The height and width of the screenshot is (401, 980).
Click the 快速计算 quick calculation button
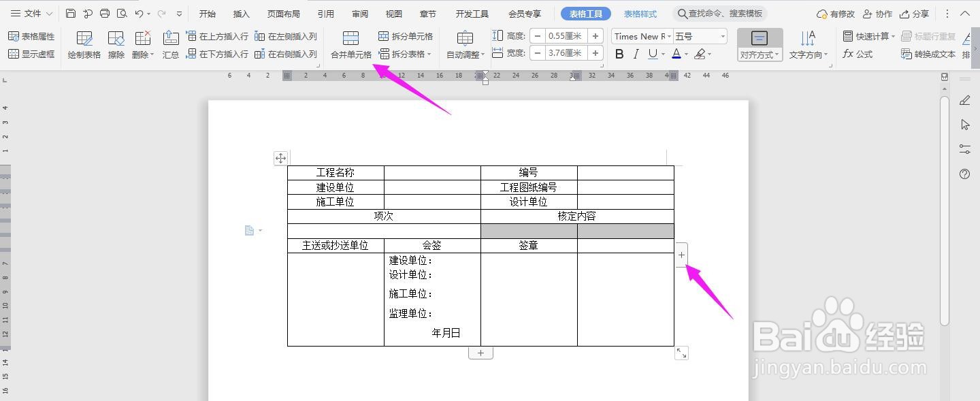point(869,35)
